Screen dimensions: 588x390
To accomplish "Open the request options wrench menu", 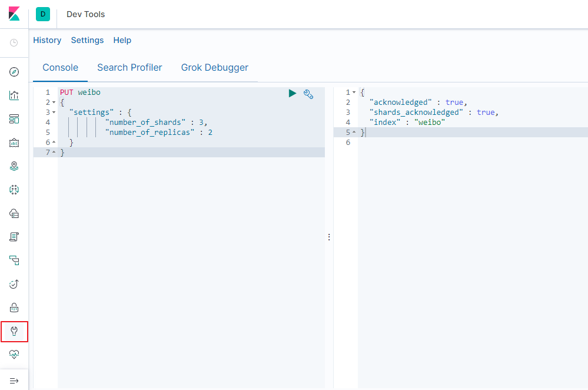I will [308, 93].
